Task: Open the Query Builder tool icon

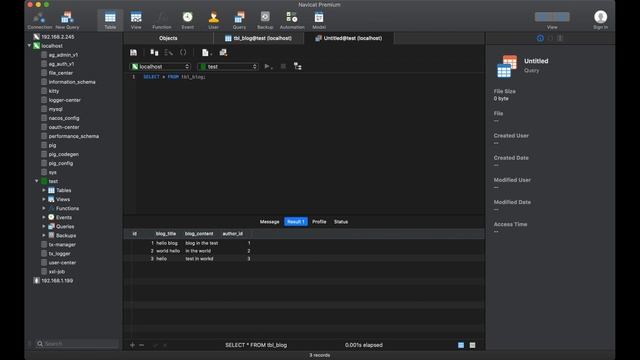Action: [x=154, y=53]
